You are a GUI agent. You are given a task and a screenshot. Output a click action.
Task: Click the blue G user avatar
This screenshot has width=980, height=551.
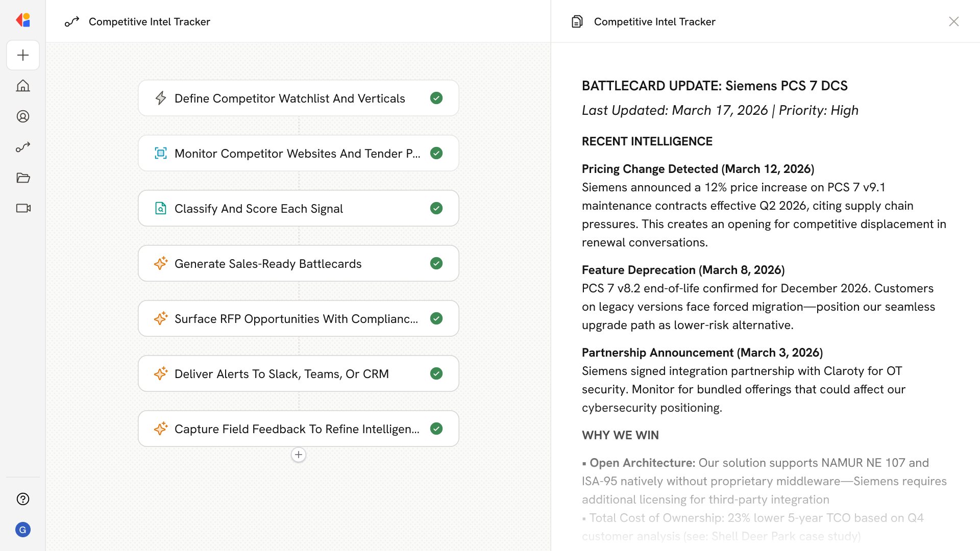click(23, 530)
